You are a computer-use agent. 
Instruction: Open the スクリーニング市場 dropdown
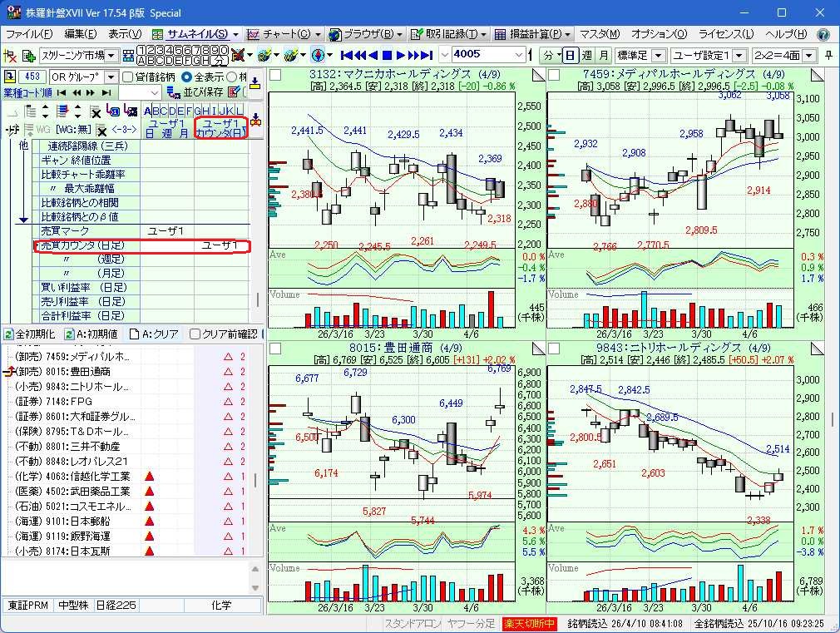pos(80,56)
